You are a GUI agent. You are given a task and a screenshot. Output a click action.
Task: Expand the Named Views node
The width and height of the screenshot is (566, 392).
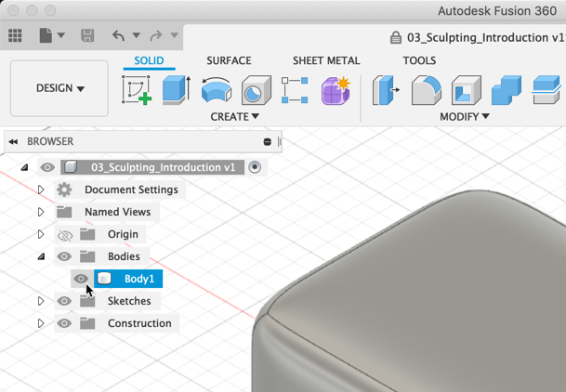click(x=41, y=212)
